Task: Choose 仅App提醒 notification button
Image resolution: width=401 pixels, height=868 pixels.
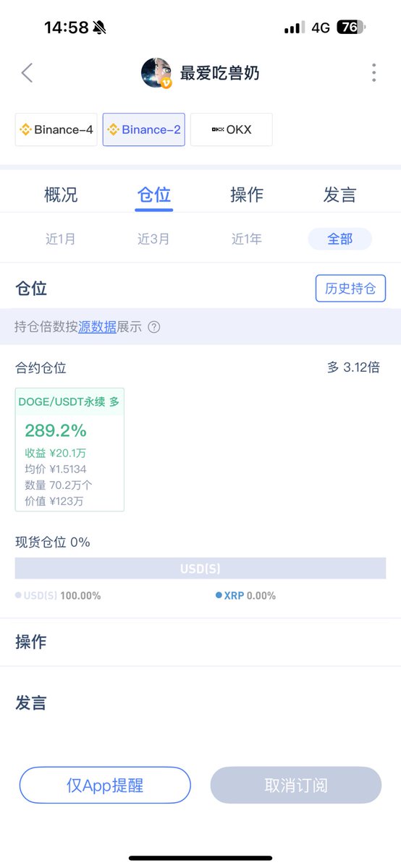Action: click(105, 786)
